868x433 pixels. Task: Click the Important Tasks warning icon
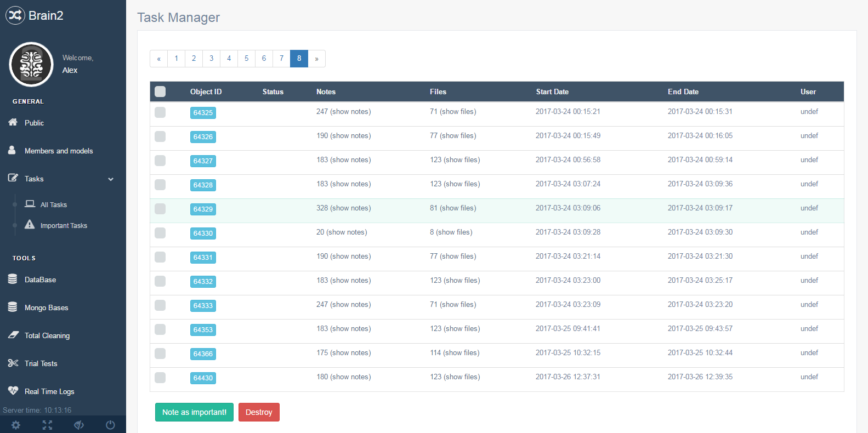(x=30, y=225)
